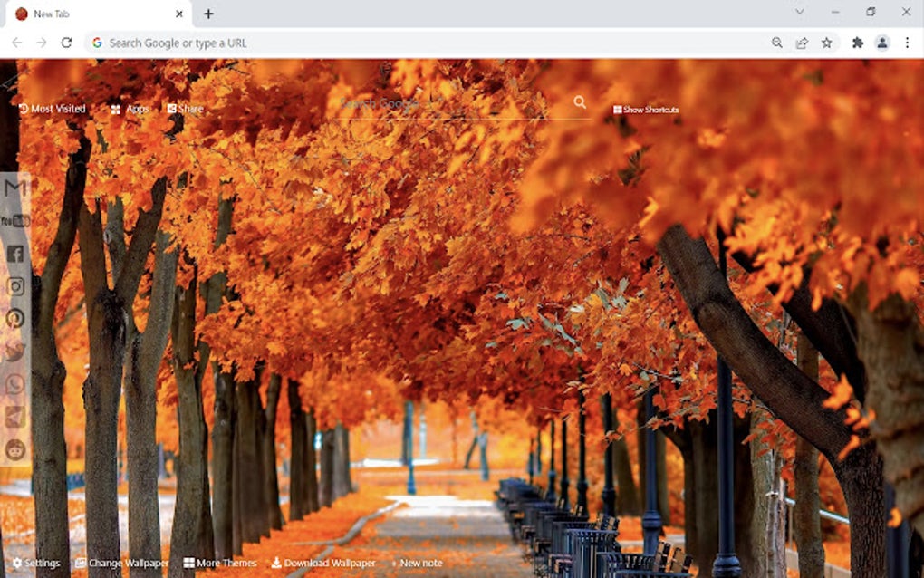
Task: Open Pinterest from the left sidebar
Action: pyautogui.click(x=14, y=319)
